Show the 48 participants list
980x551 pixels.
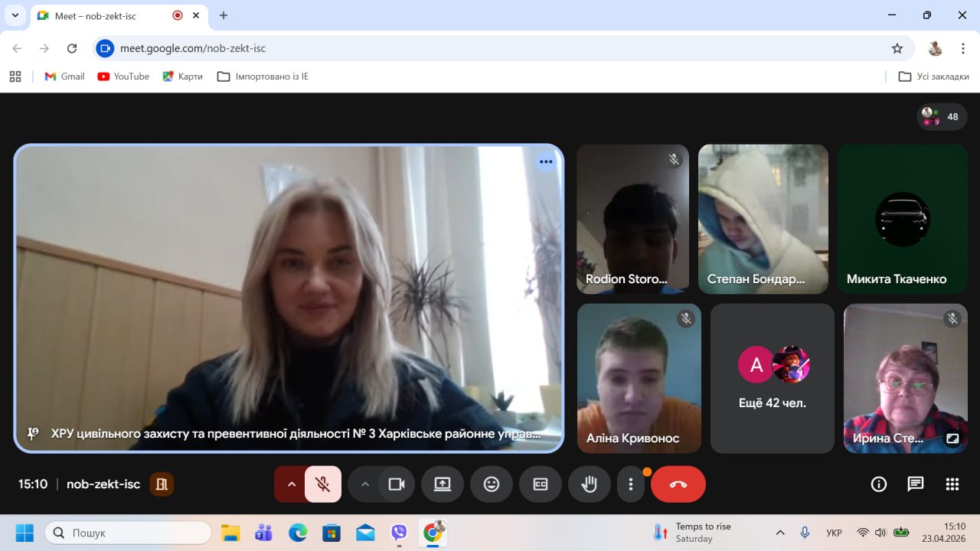[942, 117]
